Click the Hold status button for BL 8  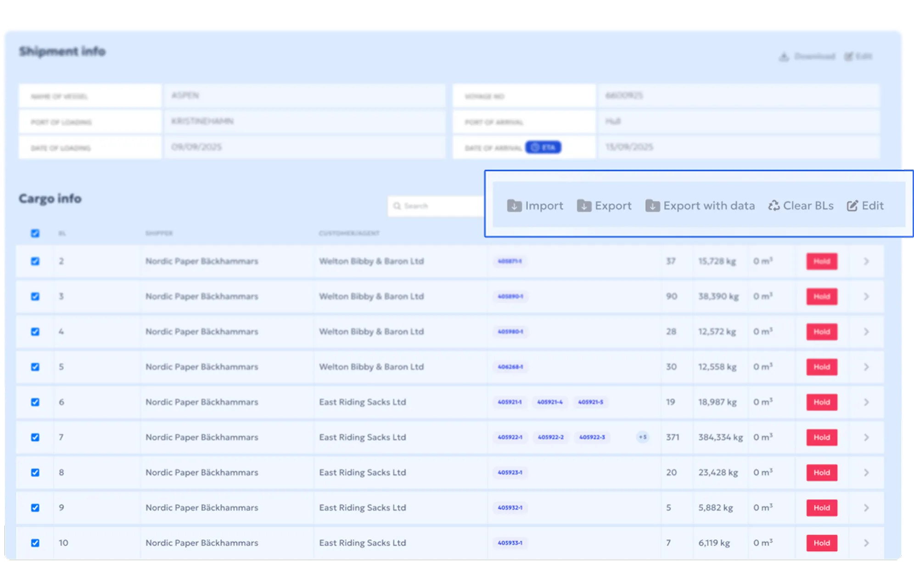coord(822,472)
